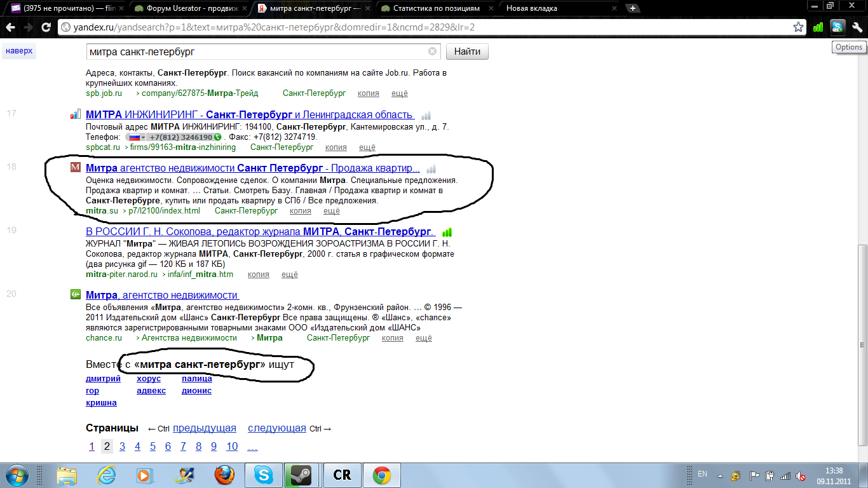868x488 pixels.
Task: Click the Skype call icon beside phone number
Action: [x=218, y=137]
